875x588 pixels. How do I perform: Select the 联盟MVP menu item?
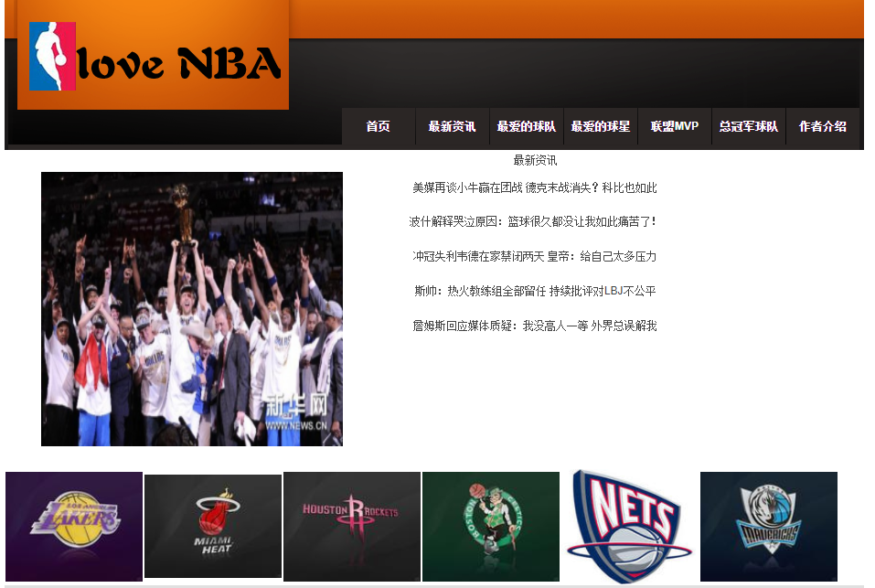[675, 126]
